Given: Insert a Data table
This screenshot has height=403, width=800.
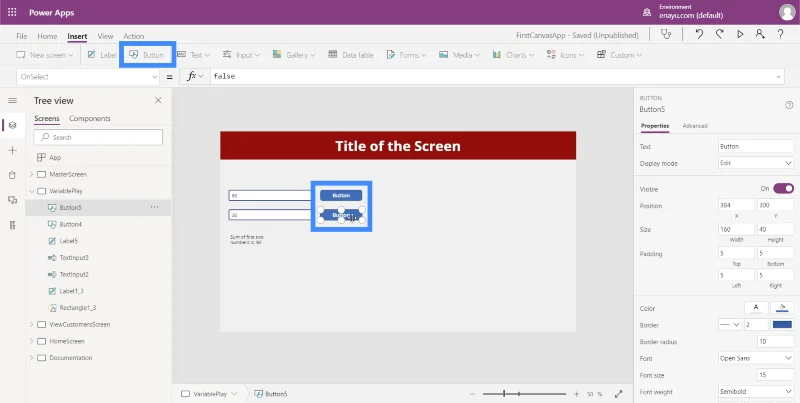Looking at the screenshot, I should pyautogui.click(x=351, y=55).
